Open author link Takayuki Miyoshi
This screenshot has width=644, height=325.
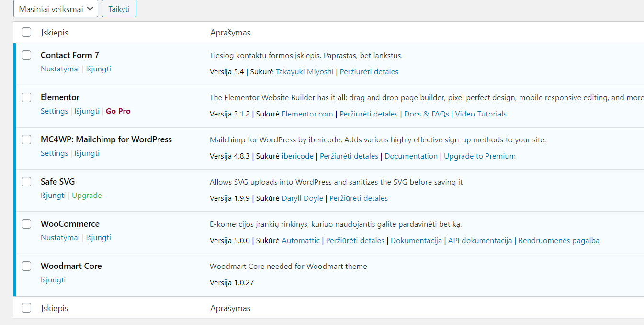305,72
